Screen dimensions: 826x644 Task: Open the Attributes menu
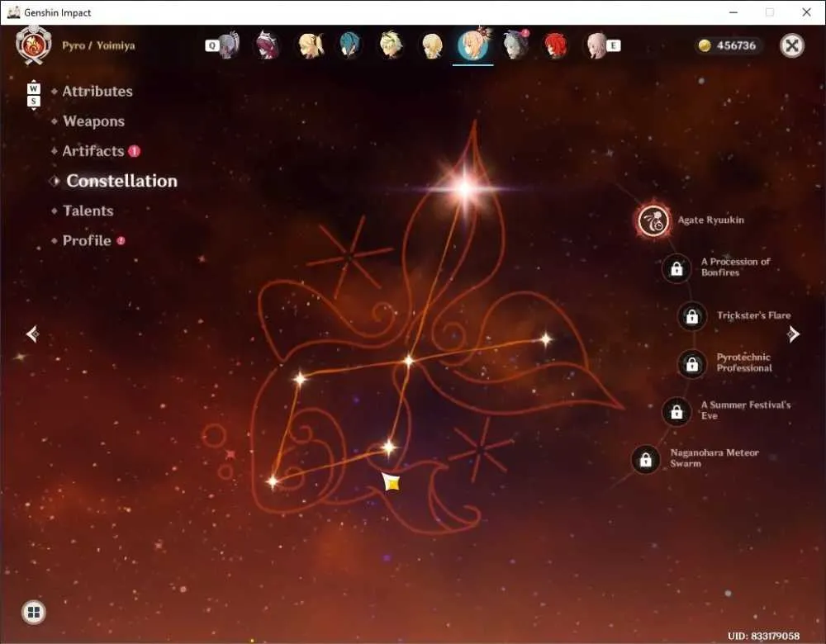point(97,91)
